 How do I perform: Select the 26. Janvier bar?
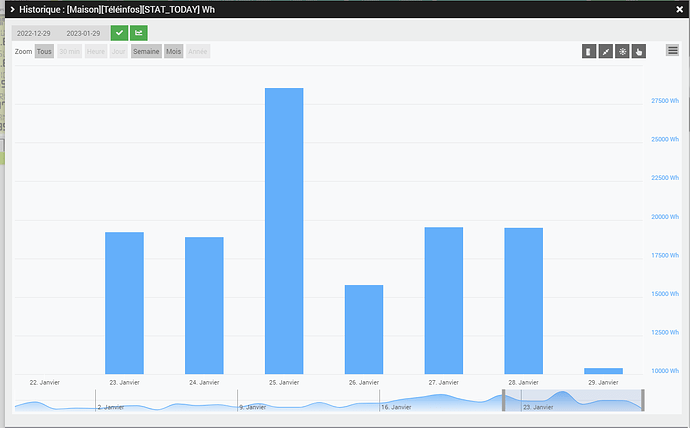pos(364,329)
